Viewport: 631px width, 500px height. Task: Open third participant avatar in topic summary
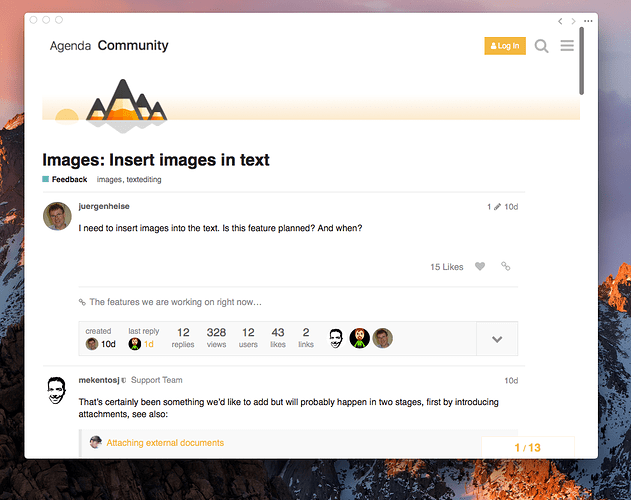pyautogui.click(x=382, y=338)
